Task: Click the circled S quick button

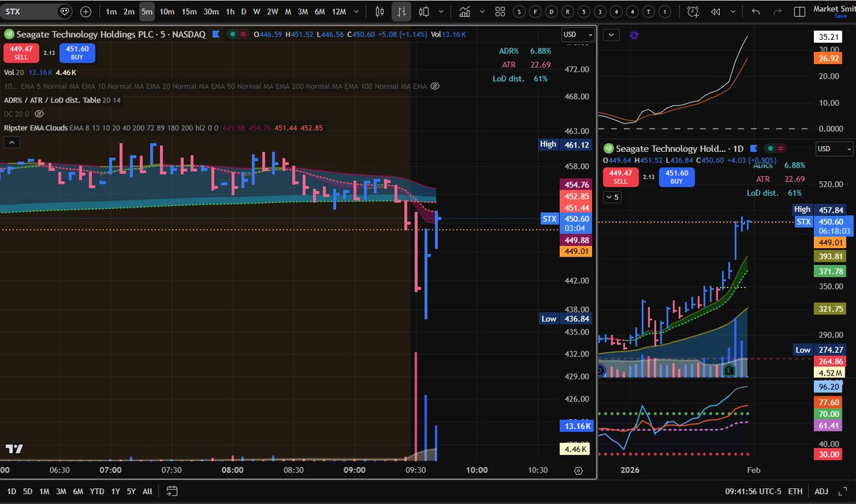Action: 519,11
